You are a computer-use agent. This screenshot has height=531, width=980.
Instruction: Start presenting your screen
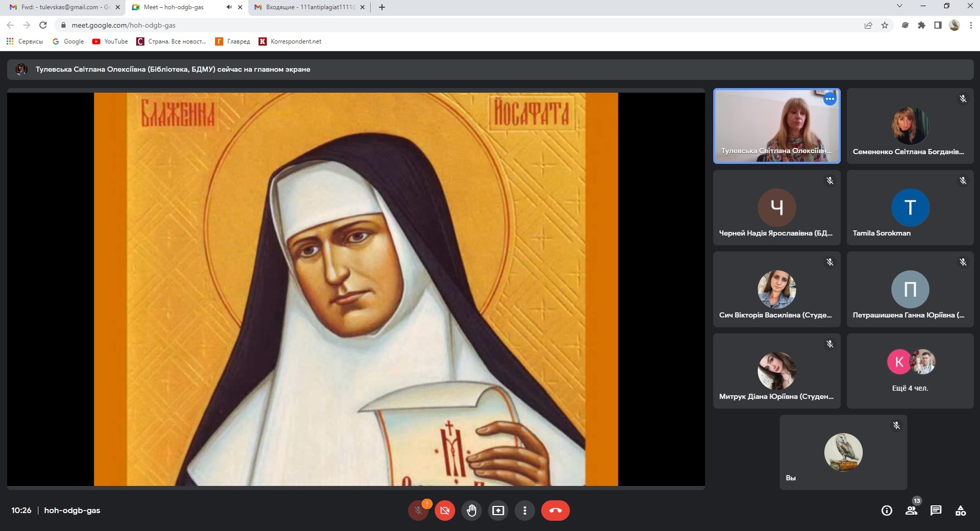(498, 511)
